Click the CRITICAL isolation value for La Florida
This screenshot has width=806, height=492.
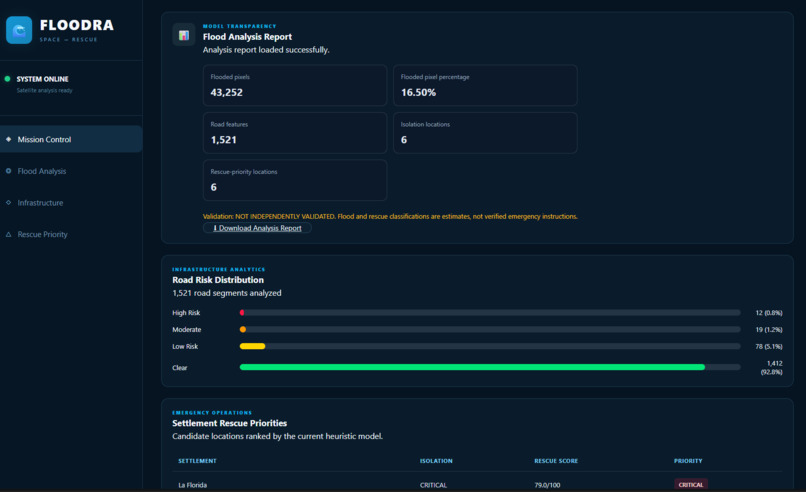[433, 485]
